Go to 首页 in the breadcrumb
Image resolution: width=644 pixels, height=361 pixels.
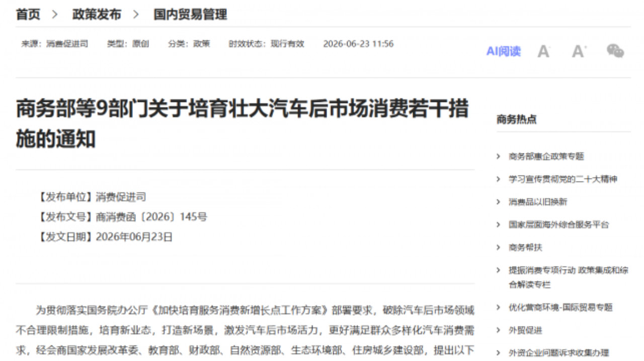click(28, 15)
